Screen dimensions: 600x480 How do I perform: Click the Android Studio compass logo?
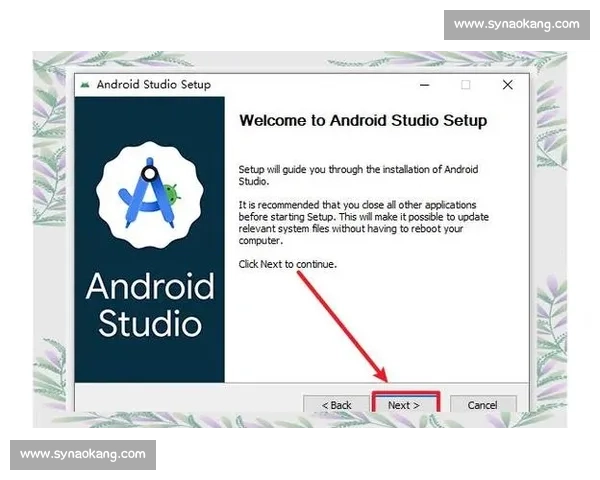[150, 194]
